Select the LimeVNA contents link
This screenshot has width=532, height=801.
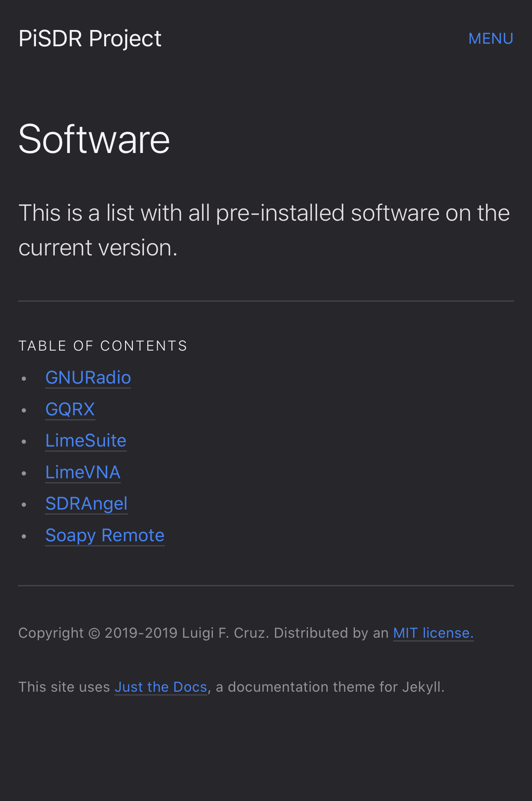click(83, 472)
